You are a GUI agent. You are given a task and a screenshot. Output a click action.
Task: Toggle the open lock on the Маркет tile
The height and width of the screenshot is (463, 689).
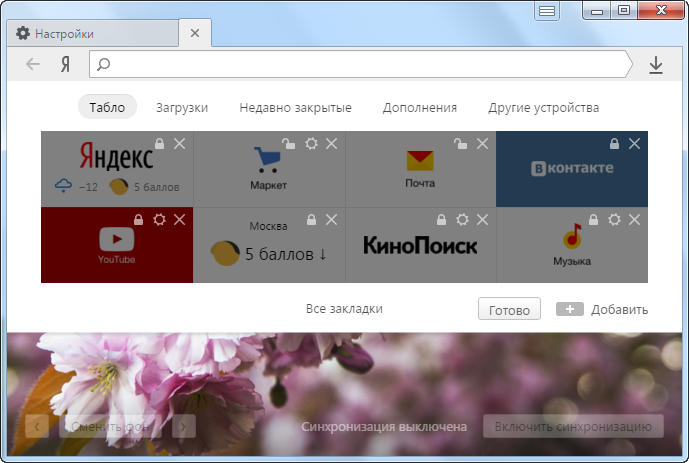(x=288, y=143)
